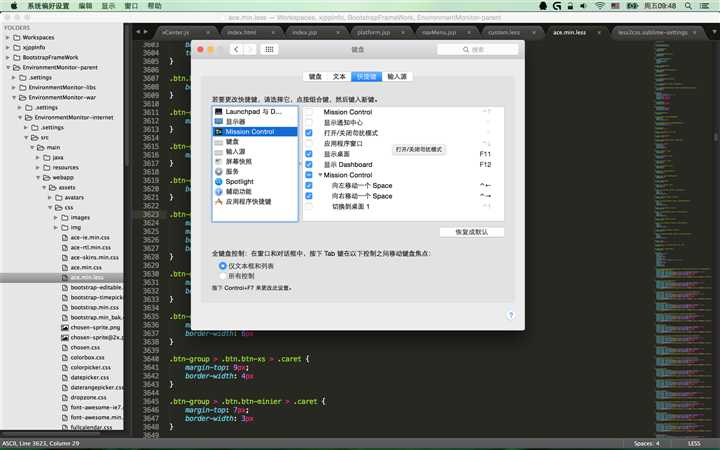Open the 帮助 menu
Screen dimensions: 720x450
[155, 6]
